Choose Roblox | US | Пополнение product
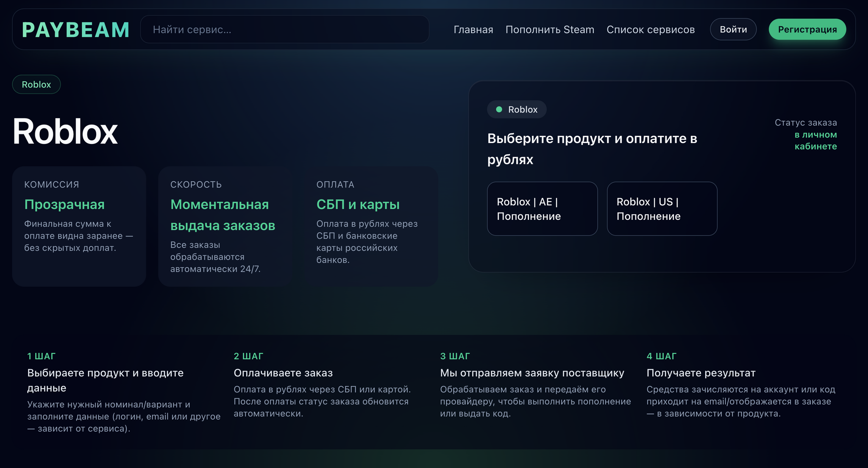Viewport: 868px width, 468px height. pos(662,209)
